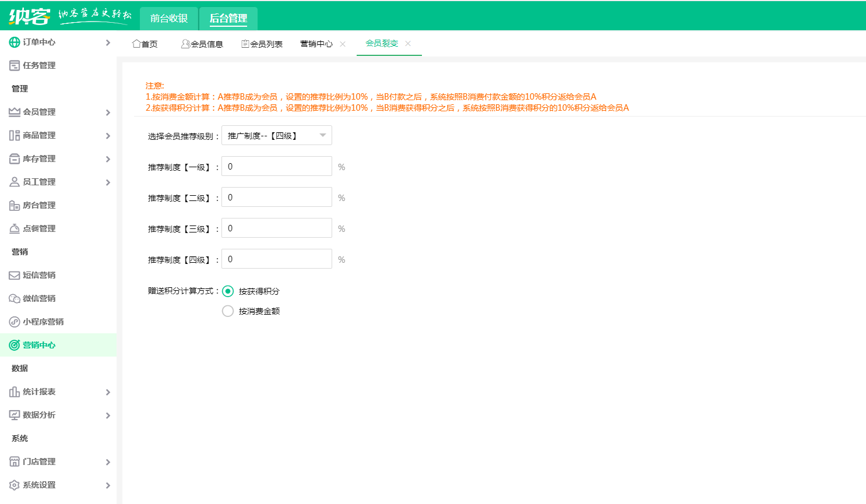Open 商品管理 via its sidebar icon
The image size is (866, 504).
coord(13,135)
